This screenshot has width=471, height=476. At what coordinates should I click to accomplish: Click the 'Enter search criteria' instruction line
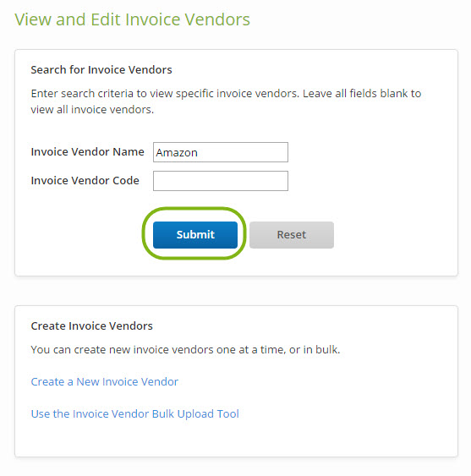pos(226,94)
